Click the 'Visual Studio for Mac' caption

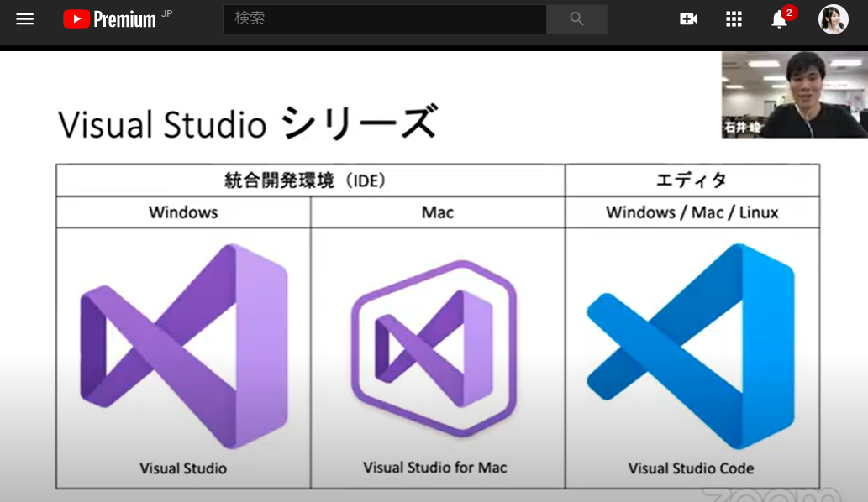[435, 468]
